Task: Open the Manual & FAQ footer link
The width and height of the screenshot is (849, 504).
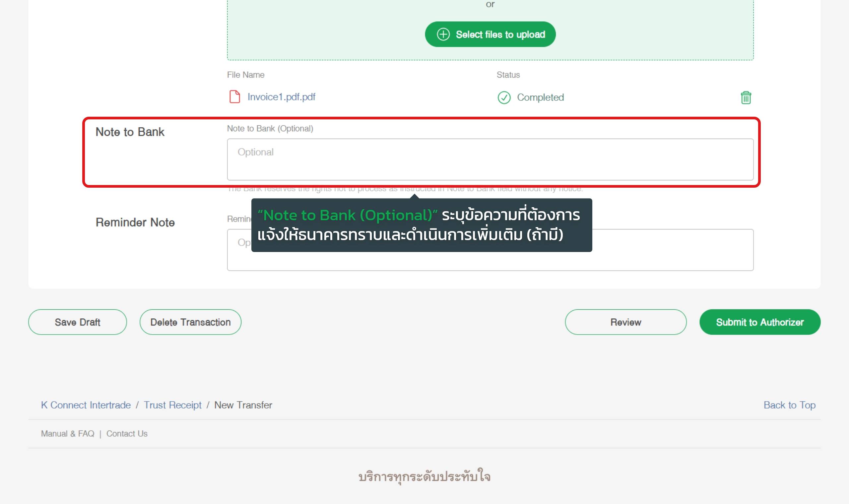Action: pos(68,434)
